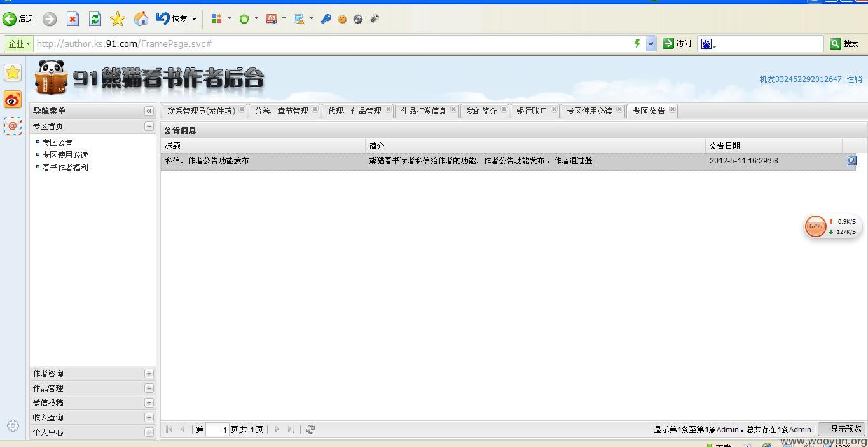The height and width of the screenshot is (447, 868).
Task: Click the screenshot scissors icon
Action: 299,19
